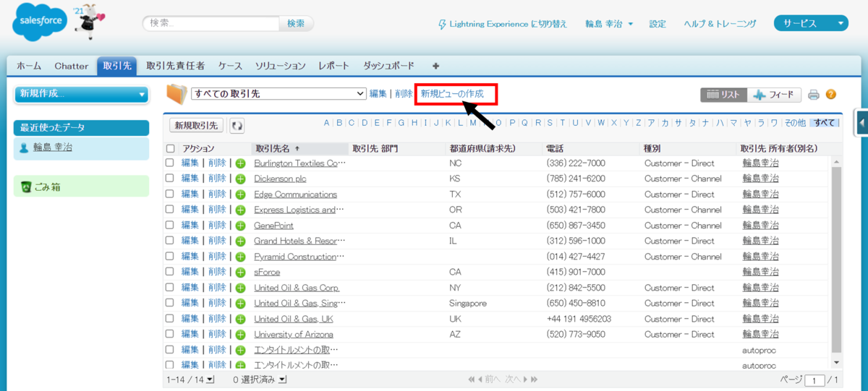Image resolution: width=868 pixels, height=391 pixels.
Task: Click the green plus icon for Grand Hotels
Action: 240,241
